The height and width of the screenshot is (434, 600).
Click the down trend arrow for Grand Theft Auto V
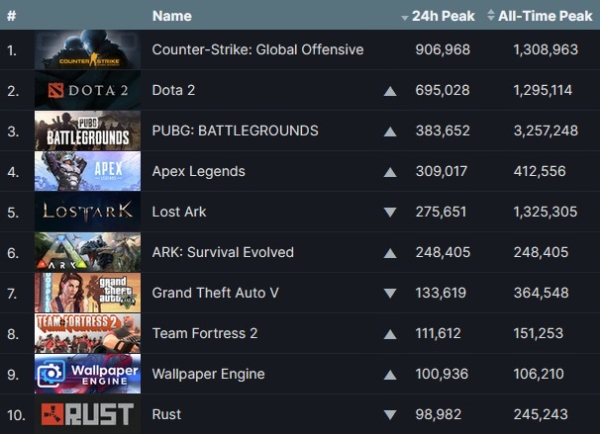tap(390, 293)
